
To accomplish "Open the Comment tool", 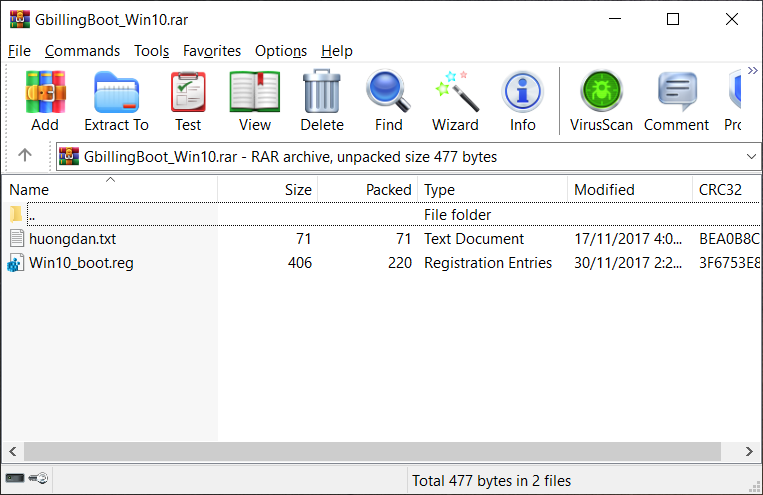I will click(677, 92).
